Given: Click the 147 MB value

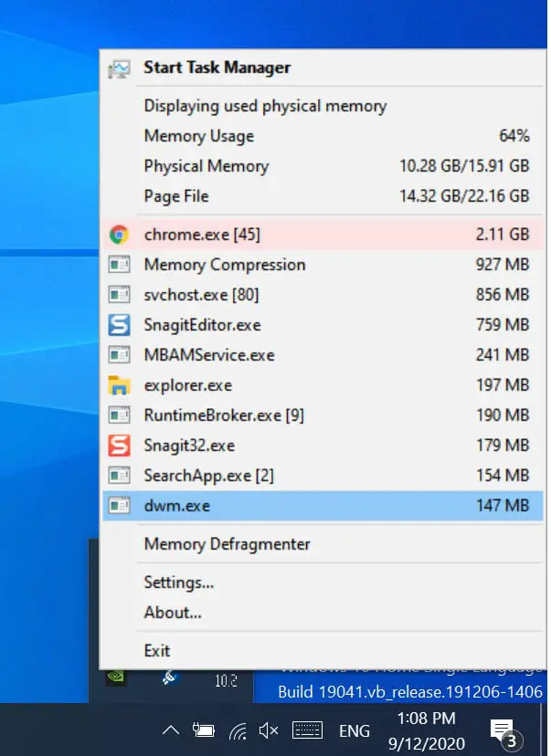Looking at the screenshot, I should 503,506.
